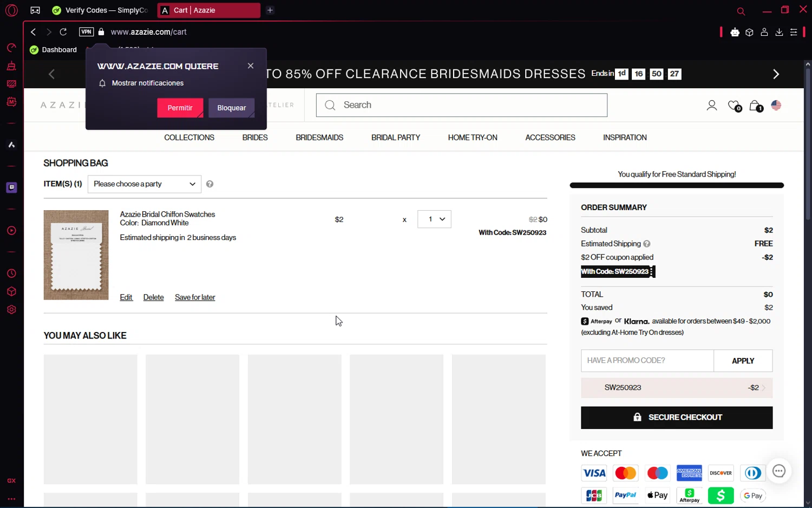Open the Extensions cube in sidebar

(11, 291)
